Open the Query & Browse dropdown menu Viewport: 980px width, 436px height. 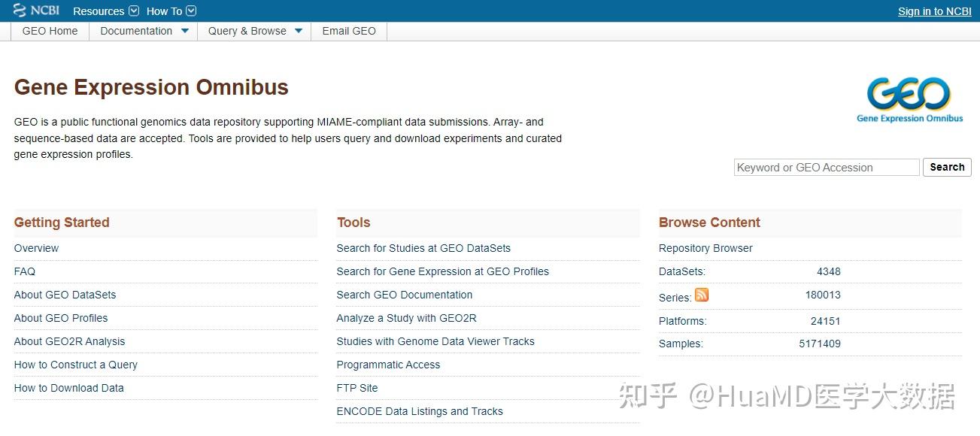point(254,31)
